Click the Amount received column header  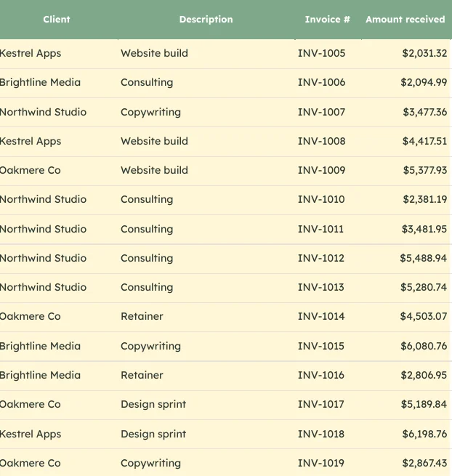coord(405,20)
